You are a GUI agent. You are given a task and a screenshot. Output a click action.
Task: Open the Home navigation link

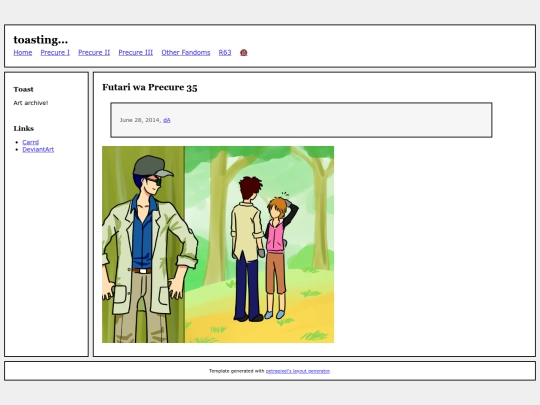click(x=23, y=52)
